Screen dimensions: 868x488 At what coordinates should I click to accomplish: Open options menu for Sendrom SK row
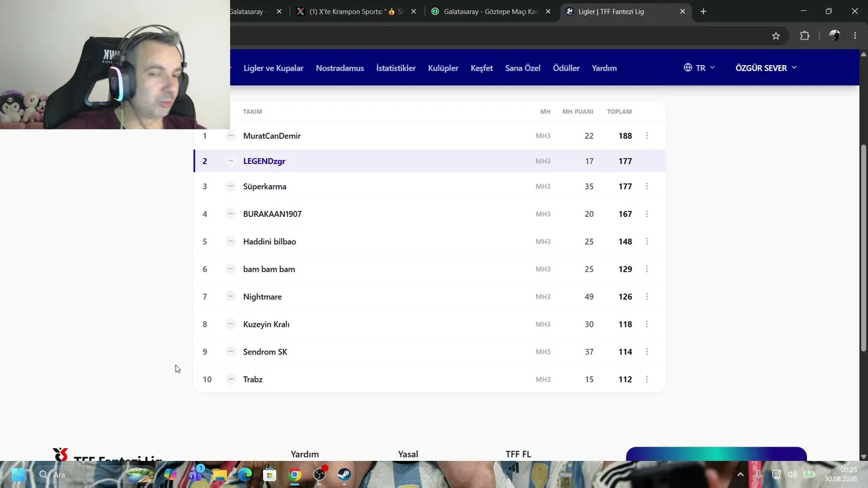click(647, 352)
